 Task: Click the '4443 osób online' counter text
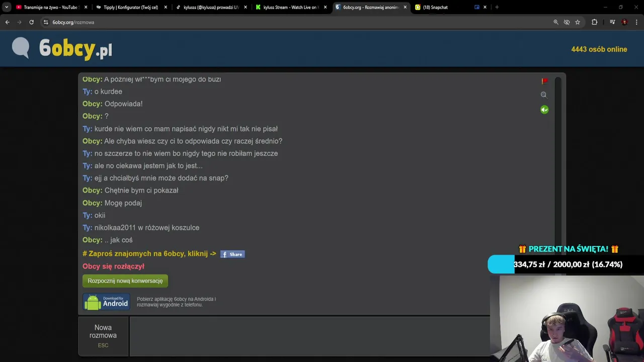coord(599,49)
